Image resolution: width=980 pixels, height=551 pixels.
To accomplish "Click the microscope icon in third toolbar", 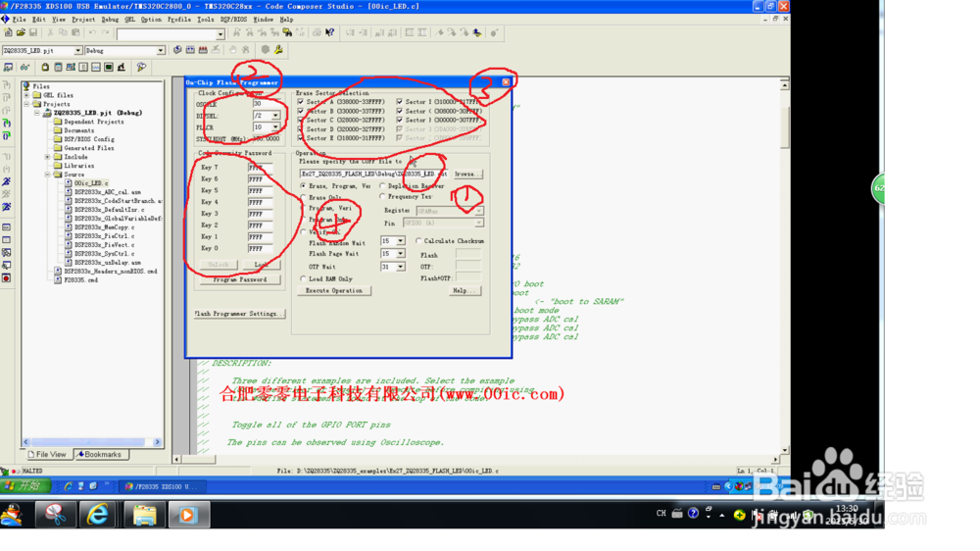I will [x=122, y=67].
